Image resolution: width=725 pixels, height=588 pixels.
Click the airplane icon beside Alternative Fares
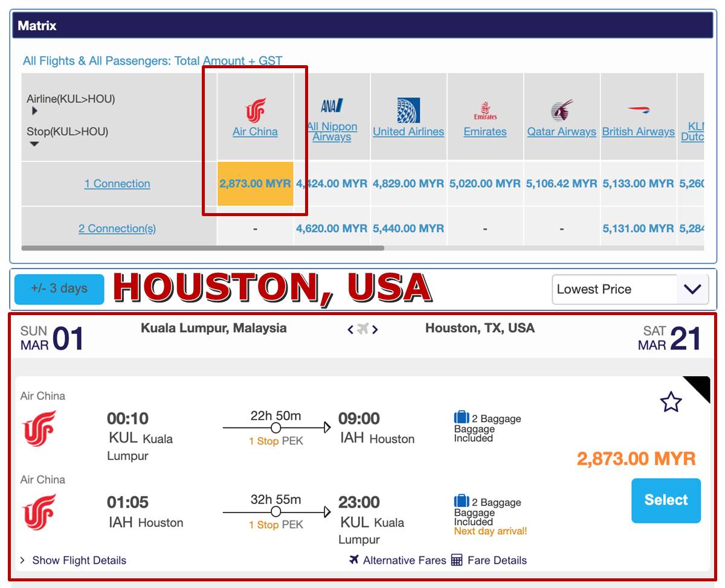(354, 560)
